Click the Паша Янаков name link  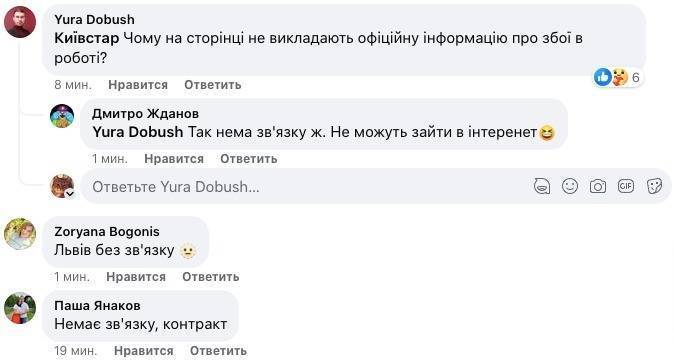(97, 305)
